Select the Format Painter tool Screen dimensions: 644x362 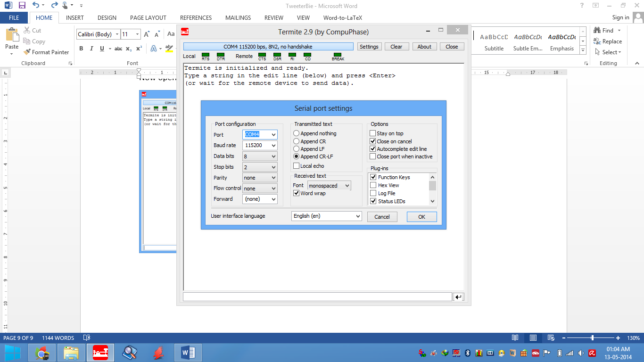tap(46, 52)
